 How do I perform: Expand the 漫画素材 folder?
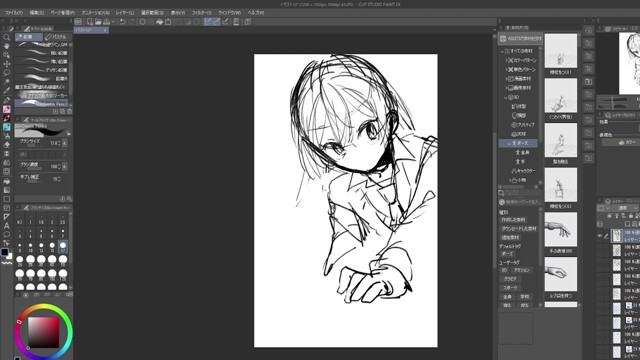[507, 78]
